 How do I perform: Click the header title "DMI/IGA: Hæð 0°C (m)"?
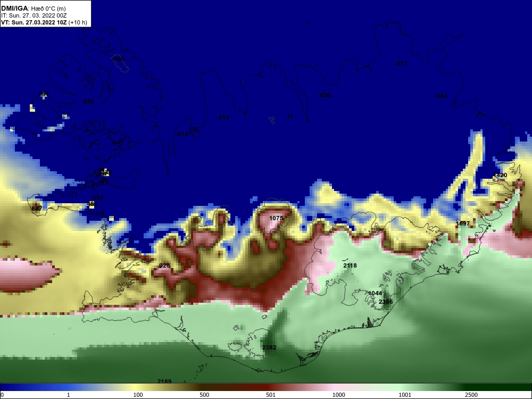pos(33,9)
